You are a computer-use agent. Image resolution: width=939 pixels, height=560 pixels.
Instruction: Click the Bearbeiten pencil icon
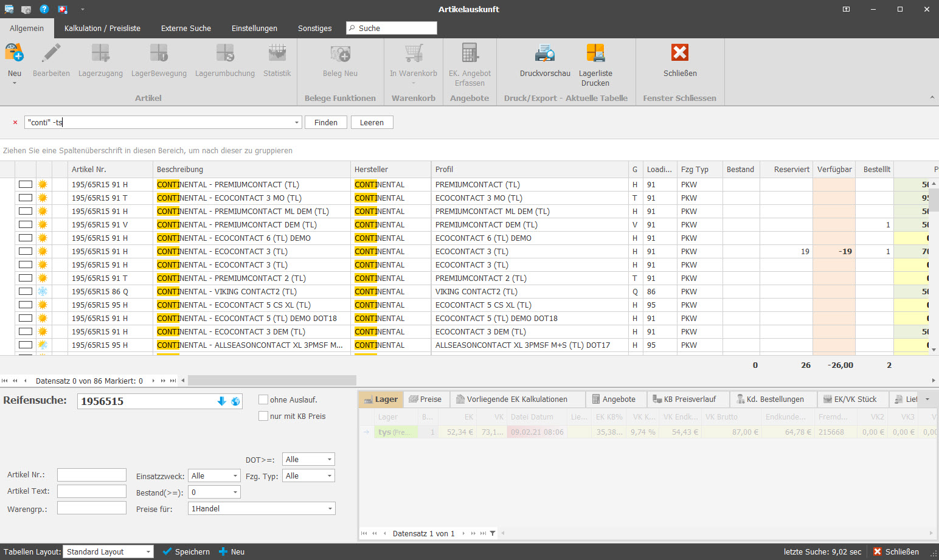pyautogui.click(x=51, y=53)
